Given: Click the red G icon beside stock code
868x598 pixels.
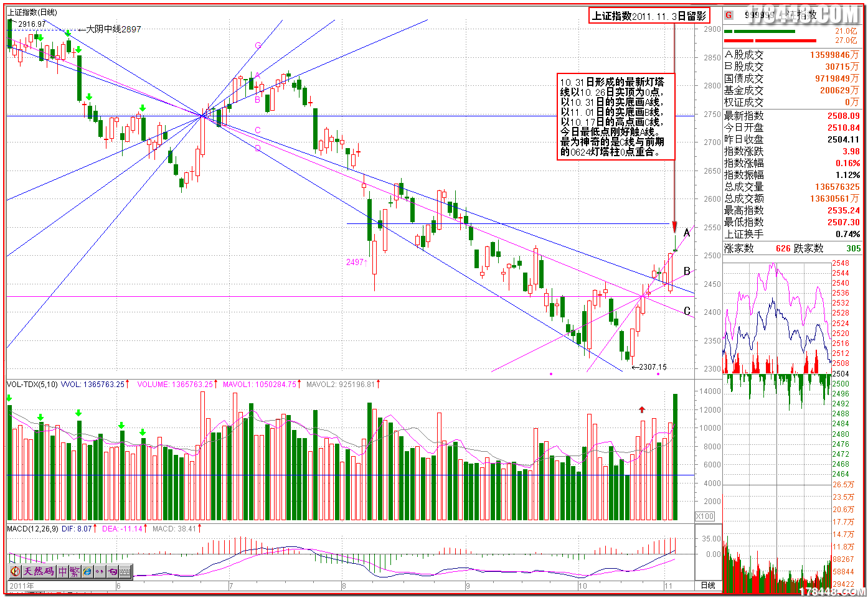Looking at the screenshot, I should click(729, 16).
